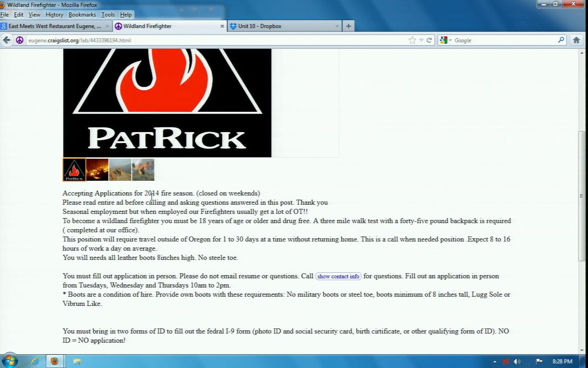Click the page vertical scrollbar thumb
Image resolution: width=588 pixels, height=368 pixels.
coord(582,195)
